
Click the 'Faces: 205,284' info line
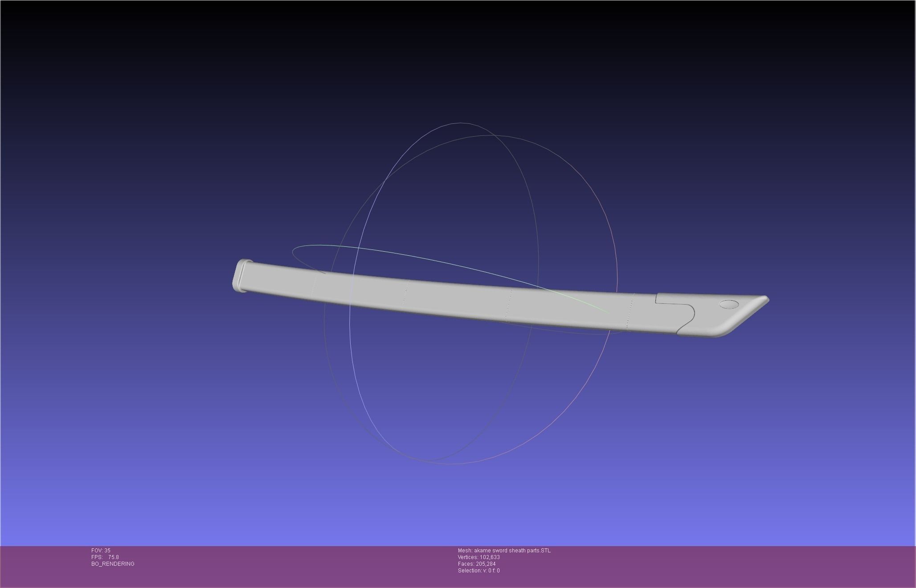476,564
